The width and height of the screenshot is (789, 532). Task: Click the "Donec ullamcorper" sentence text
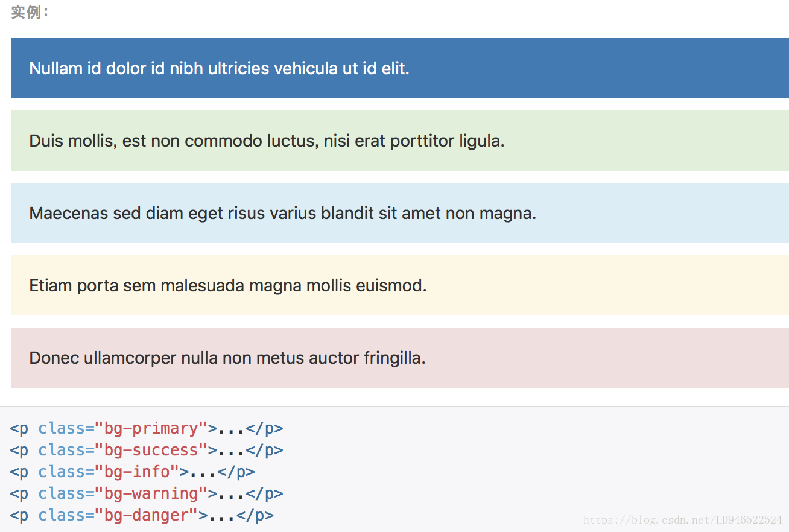[x=227, y=358]
